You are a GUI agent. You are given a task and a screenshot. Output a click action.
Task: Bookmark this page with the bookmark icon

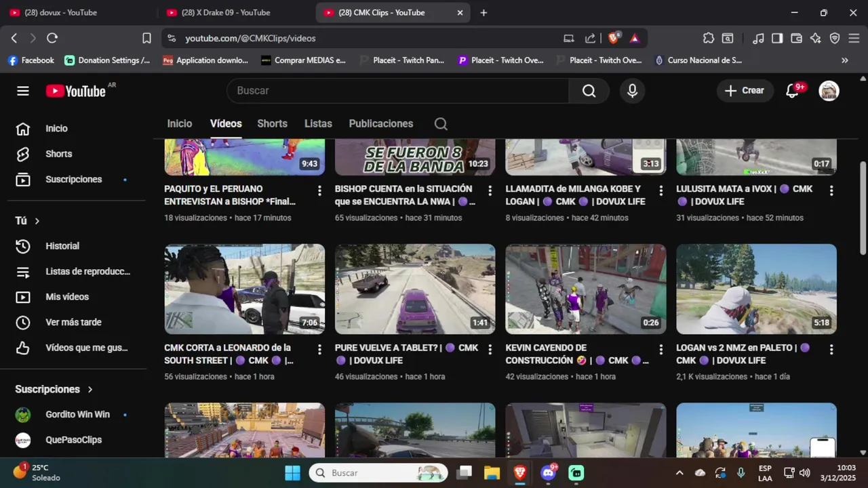click(x=146, y=39)
